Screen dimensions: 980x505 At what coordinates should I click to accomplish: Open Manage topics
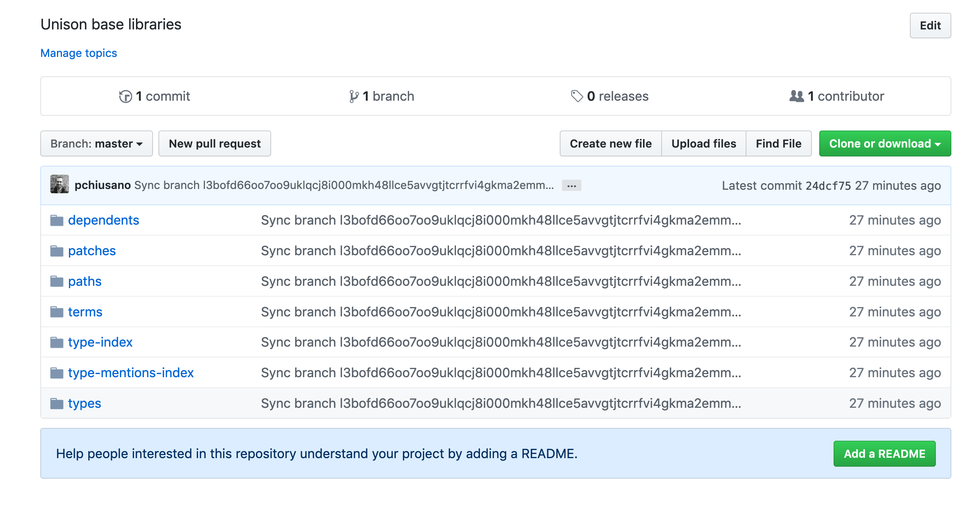point(79,53)
